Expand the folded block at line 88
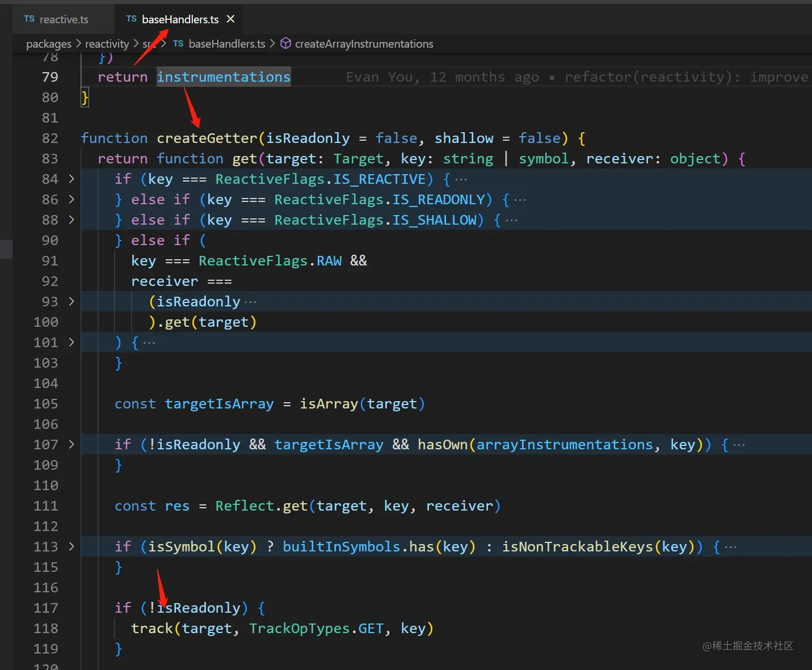Screen dimensions: 812x670 pos(71,220)
